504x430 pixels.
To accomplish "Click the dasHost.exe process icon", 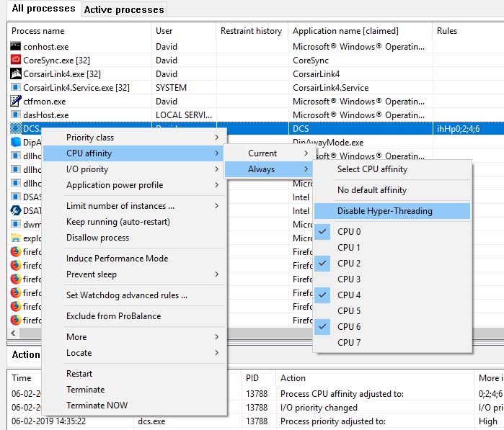I will point(15,115).
